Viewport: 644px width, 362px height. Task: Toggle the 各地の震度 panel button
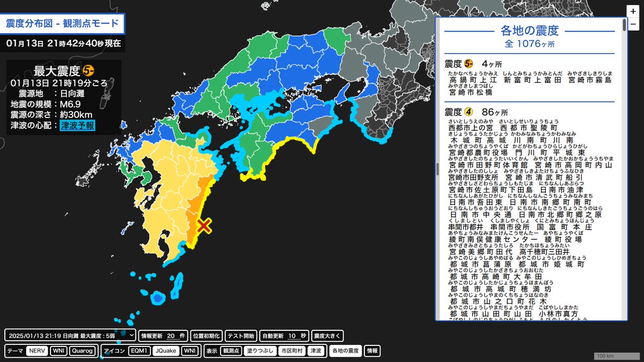point(345,351)
